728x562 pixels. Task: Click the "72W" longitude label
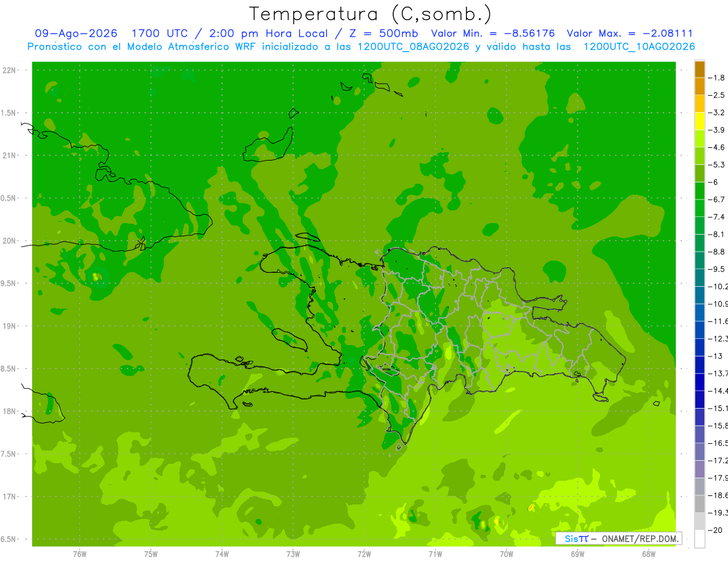(x=364, y=554)
